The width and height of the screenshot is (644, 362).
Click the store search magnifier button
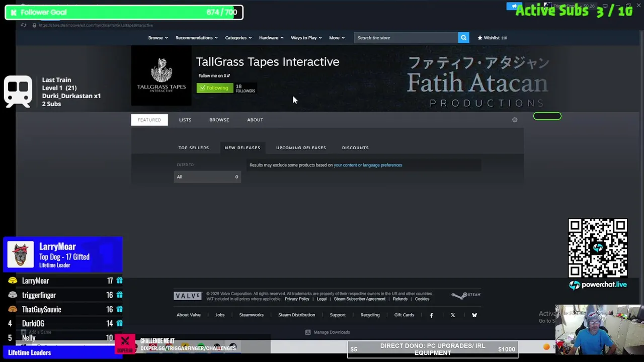[463, 38]
